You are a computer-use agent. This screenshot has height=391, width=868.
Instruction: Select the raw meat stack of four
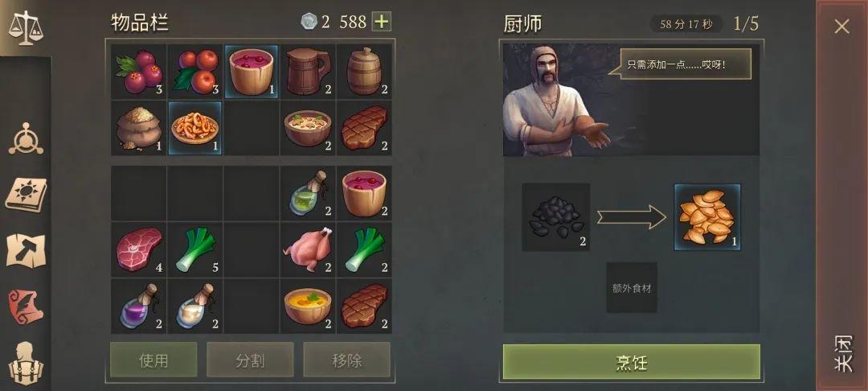138,249
